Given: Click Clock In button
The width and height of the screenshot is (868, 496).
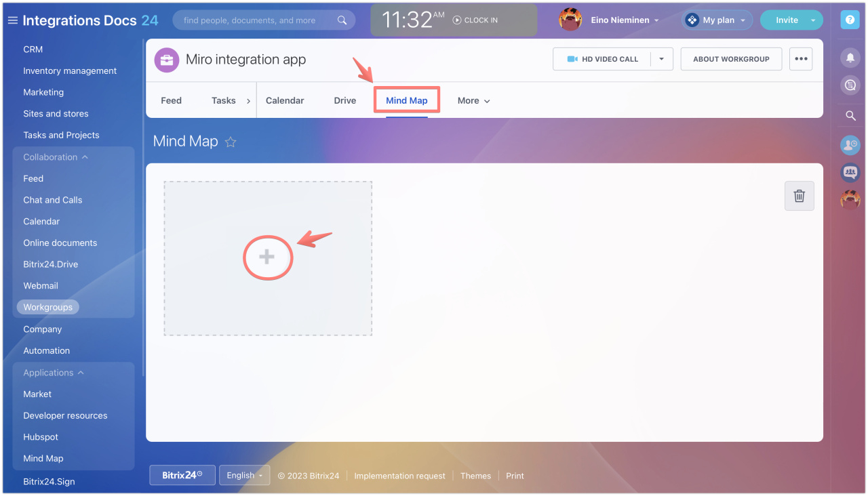Looking at the screenshot, I should (475, 20).
